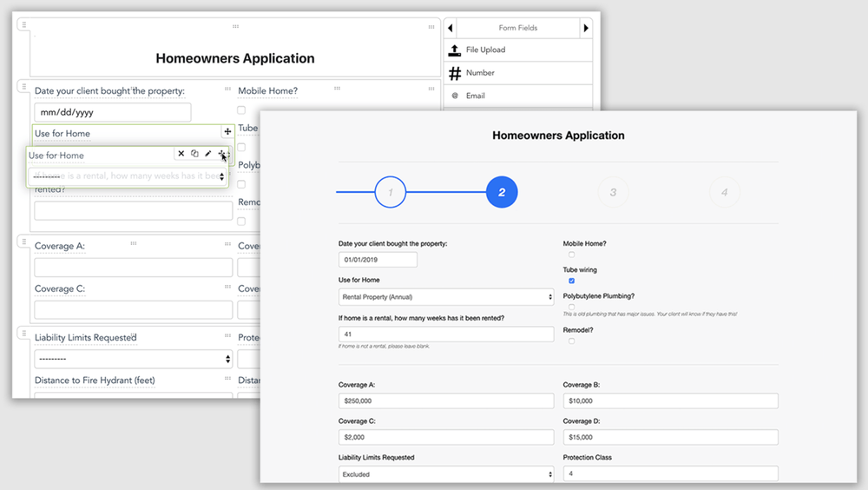Delete the dragged Use for Home field (X icon)

click(x=181, y=154)
